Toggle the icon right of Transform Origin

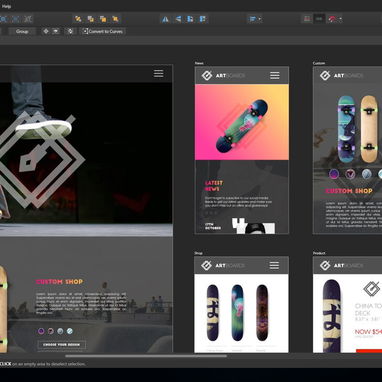coord(55,31)
